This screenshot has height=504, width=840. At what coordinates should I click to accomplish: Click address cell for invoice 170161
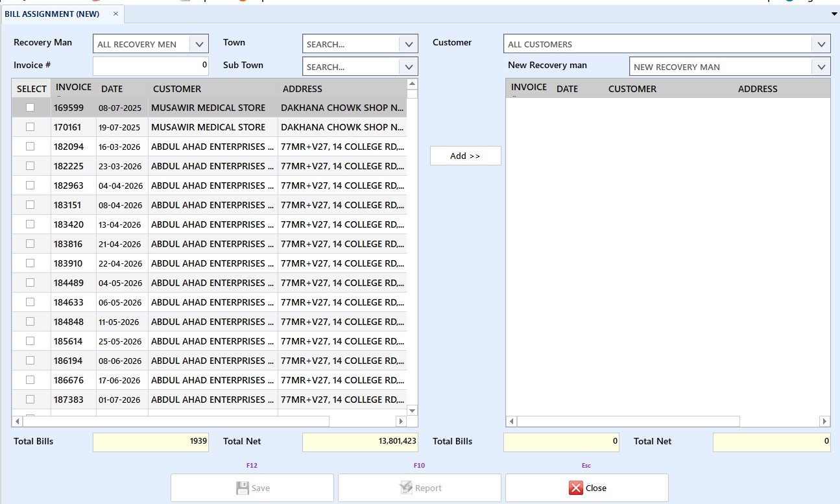[x=342, y=127]
